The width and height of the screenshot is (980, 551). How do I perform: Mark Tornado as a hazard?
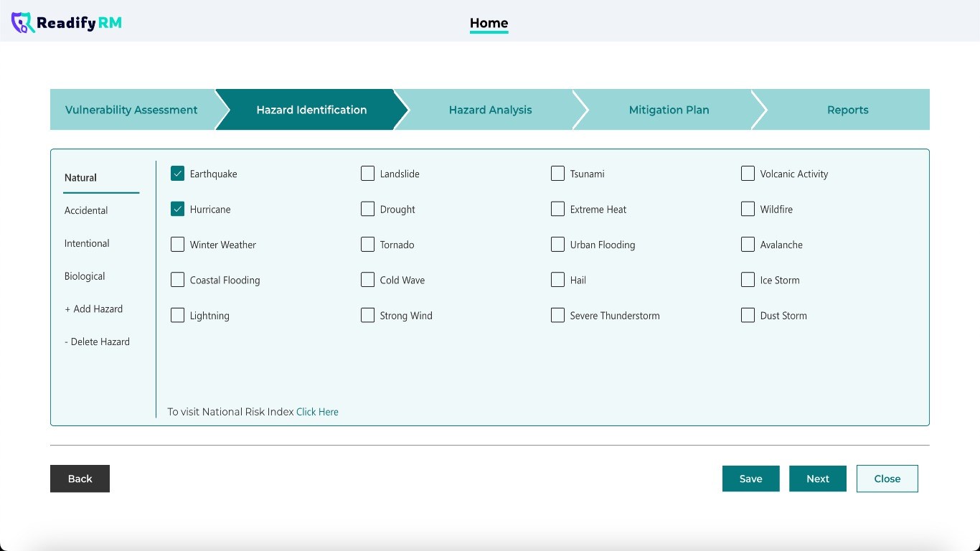[367, 245]
